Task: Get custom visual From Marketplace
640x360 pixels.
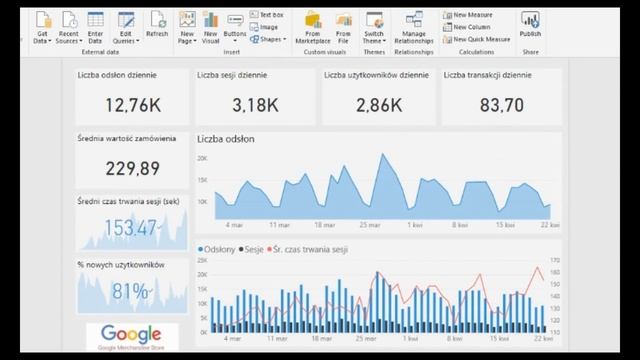Action: point(313,20)
